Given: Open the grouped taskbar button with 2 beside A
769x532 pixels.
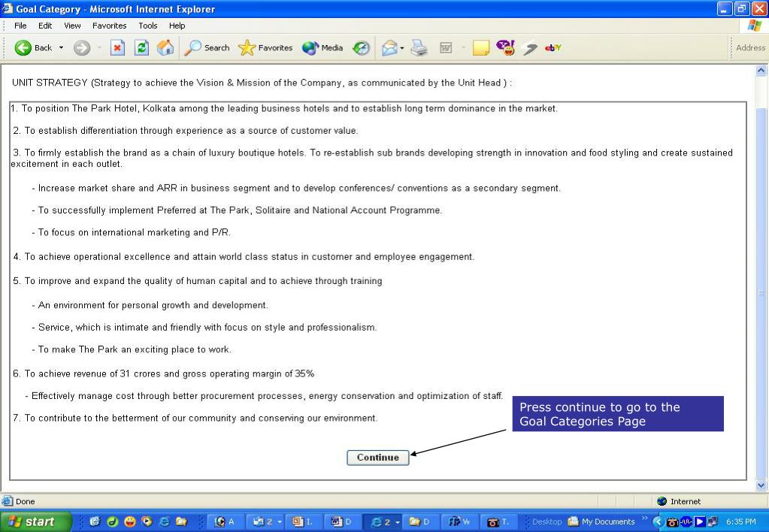Looking at the screenshot, I should tap(265, 521).
